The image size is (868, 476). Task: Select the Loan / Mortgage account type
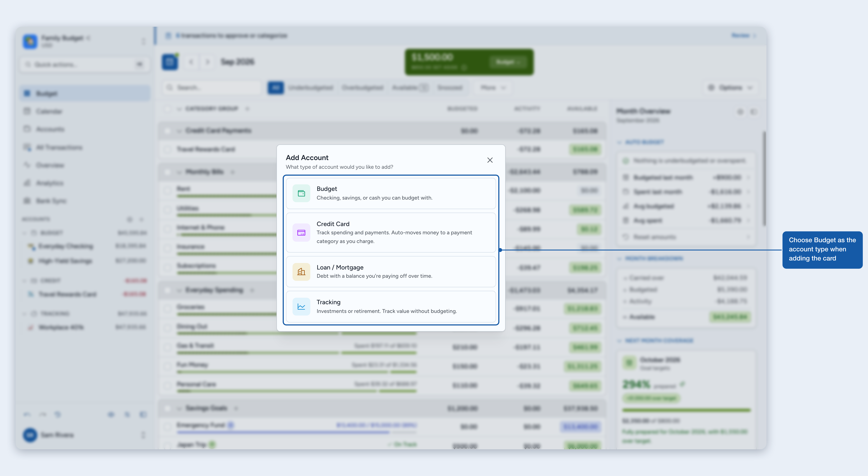click(x=391, y=271)
